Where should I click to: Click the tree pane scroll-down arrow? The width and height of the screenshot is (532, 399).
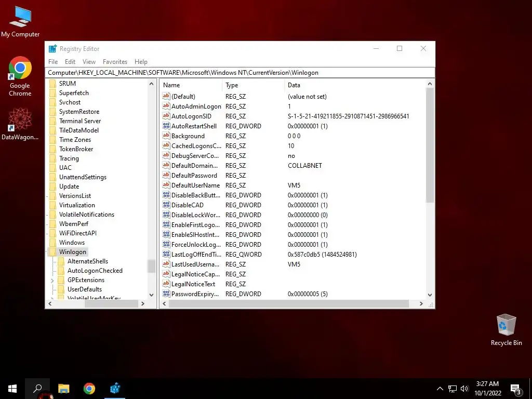coord(151,295)
